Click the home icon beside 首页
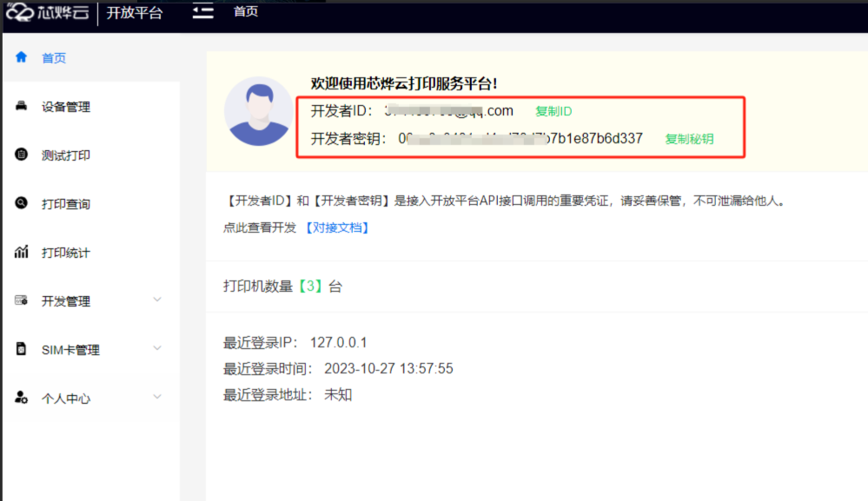The width and height of the screenshot is (868, 501). 21,57
